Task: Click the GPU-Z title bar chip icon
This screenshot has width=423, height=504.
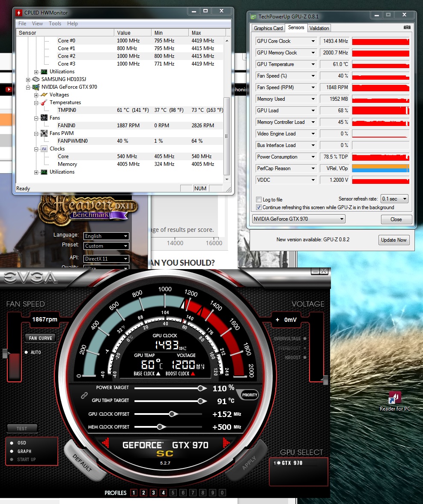Action: (x=253, y=17)
